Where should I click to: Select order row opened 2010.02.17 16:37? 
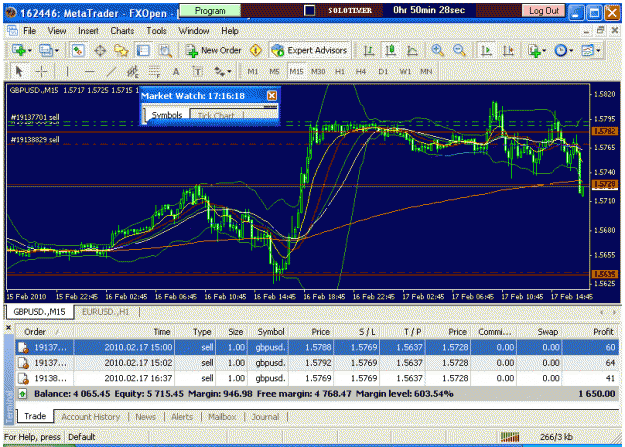[x=317, y=378]
